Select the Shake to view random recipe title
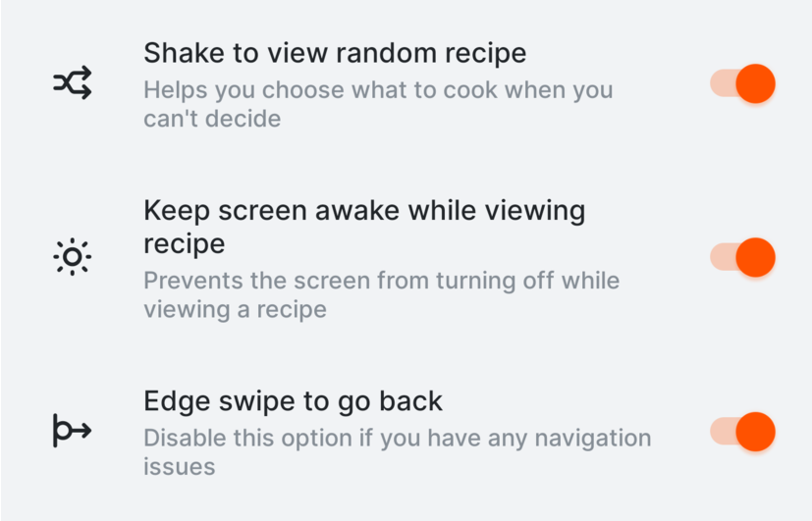812x521 pixels. [x=335, y=53]
